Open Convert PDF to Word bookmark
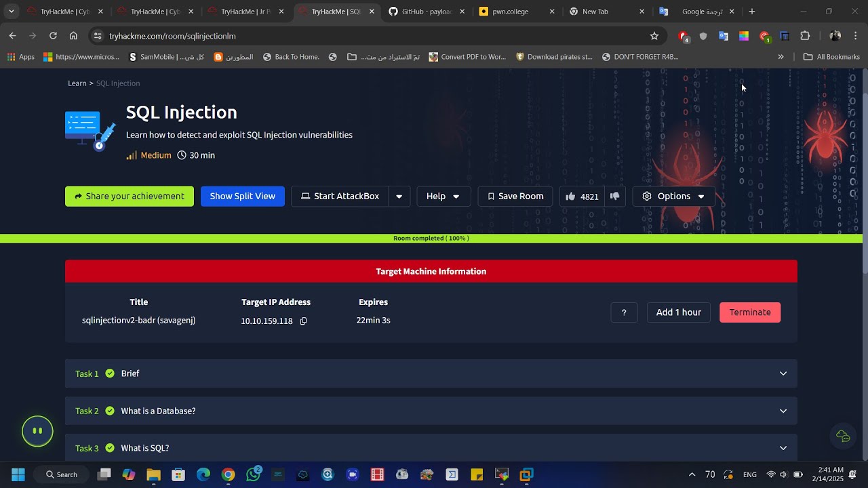 (x=468, y=57)
